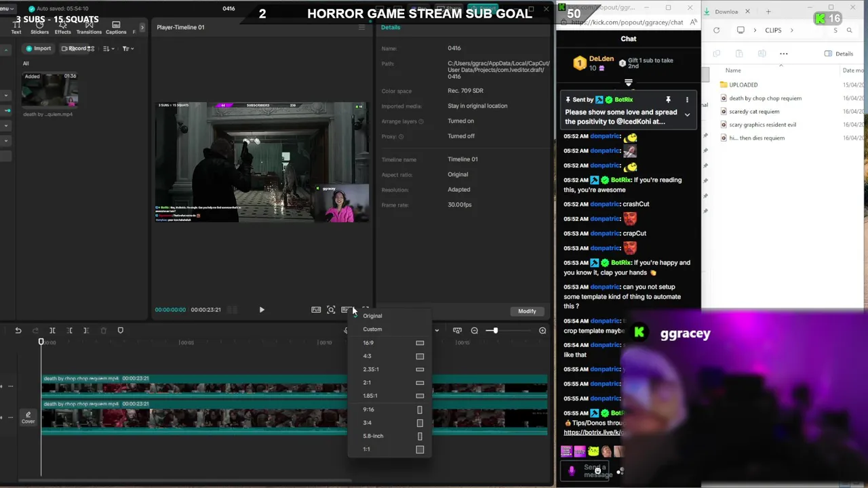Open the Captions panel in CapCut
Viewport: 868px width, 488px height.
point(116,28)
